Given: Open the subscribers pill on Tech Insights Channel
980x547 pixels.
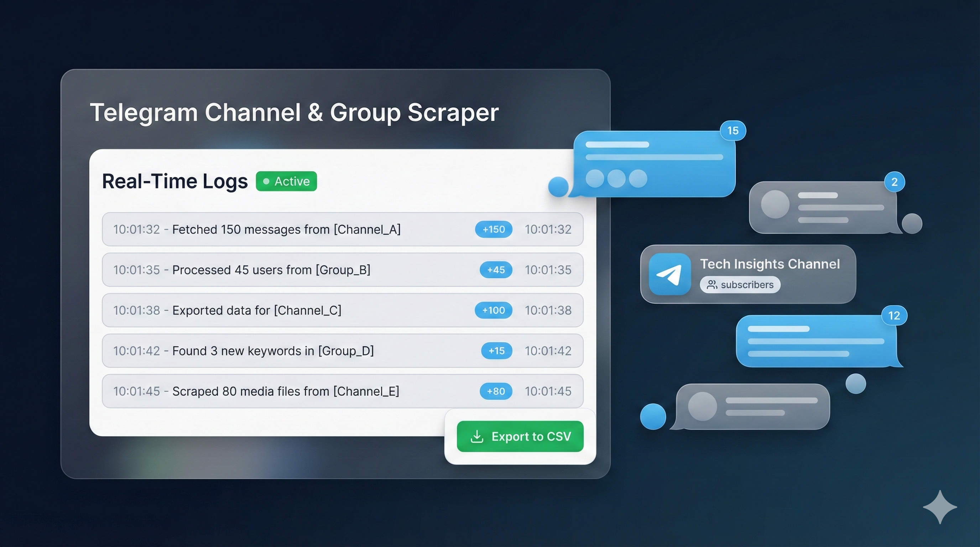Looking at the screenshot, I should (x=740, y=285).
